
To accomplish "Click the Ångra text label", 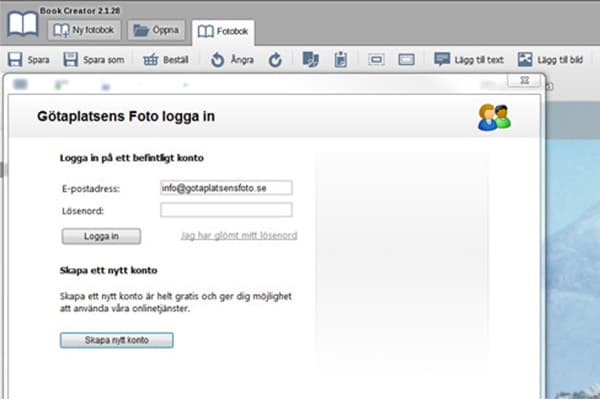I will 242,60.
